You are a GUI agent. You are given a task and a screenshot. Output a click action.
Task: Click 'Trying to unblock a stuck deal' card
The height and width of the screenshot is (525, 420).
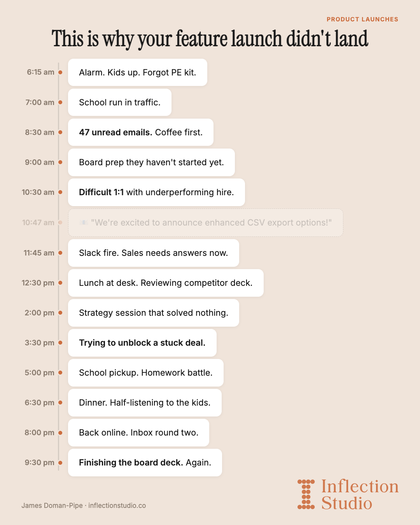point(142,343)
